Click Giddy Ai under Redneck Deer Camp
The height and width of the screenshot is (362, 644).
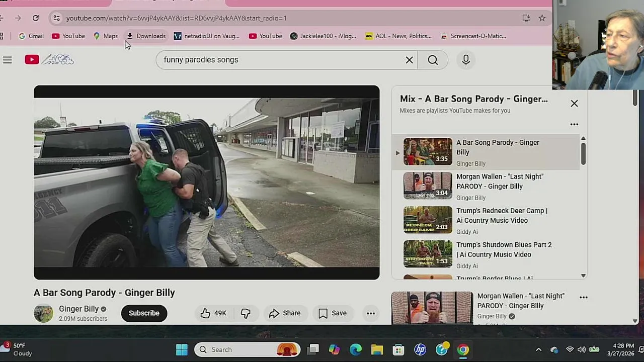(x=467, y=232)
